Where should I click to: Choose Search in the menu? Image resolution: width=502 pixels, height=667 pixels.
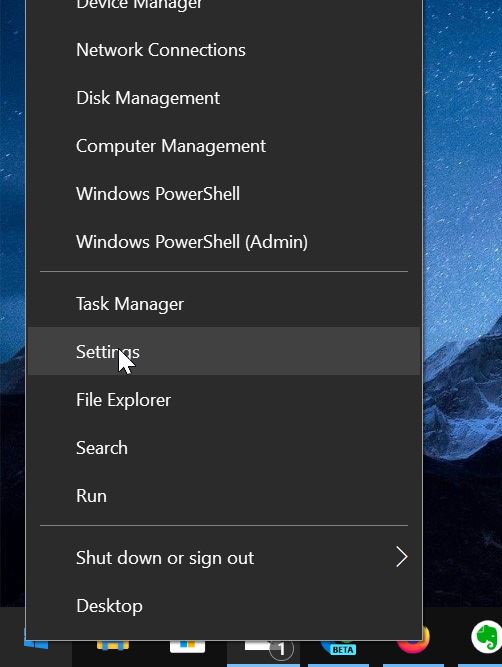[x=224, y=448]
